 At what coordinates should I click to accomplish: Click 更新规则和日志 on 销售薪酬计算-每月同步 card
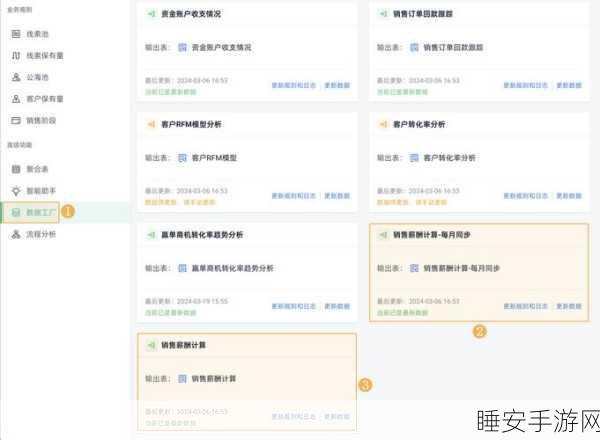[x=526, y=306]
